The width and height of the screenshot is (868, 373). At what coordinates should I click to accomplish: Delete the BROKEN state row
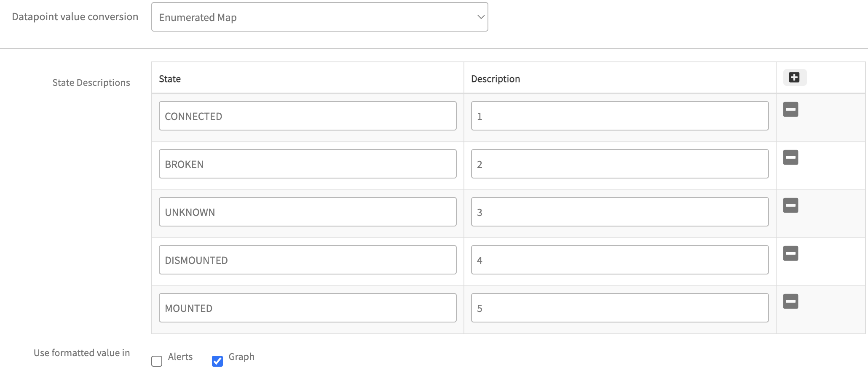pos(790,157)
